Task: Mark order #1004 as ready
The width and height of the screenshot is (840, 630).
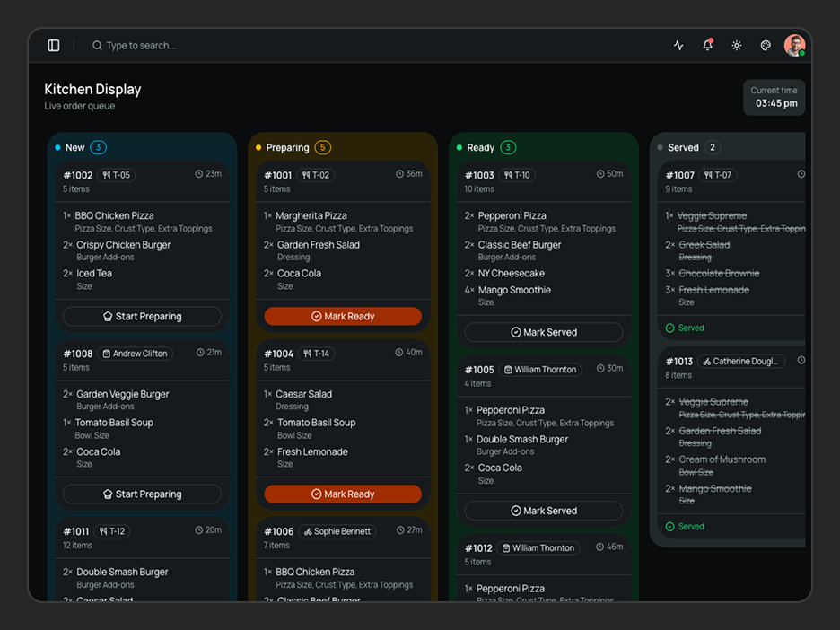Action: click(x=343, y=494)
